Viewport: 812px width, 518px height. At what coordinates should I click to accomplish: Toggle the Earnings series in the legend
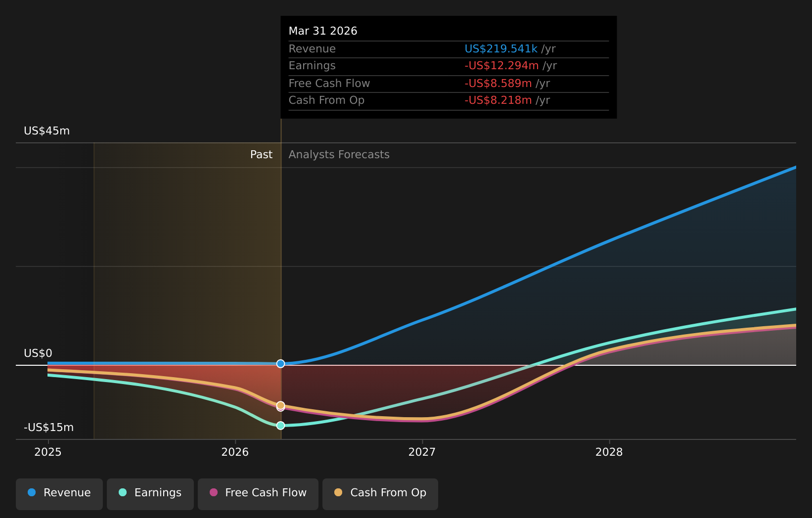click(150, 494)
